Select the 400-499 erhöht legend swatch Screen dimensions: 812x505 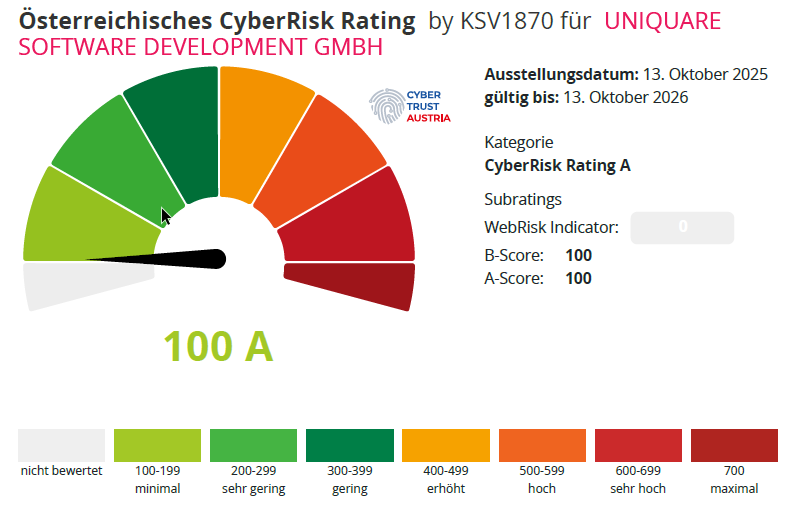click(x=446, y=445)
